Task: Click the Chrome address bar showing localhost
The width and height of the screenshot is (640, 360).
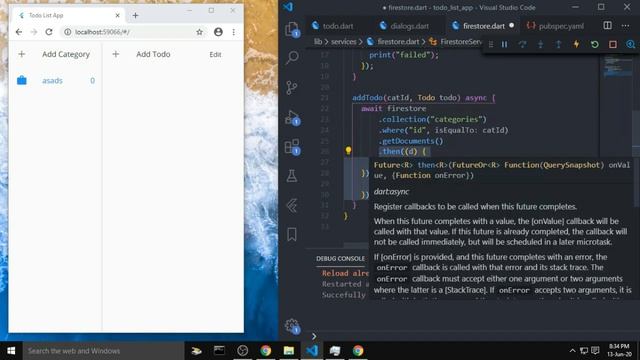Action: 133,32
